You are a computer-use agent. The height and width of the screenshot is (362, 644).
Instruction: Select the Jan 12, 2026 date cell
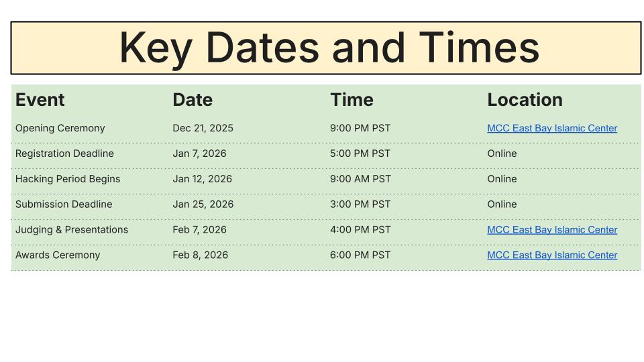[x=202, y=179]
